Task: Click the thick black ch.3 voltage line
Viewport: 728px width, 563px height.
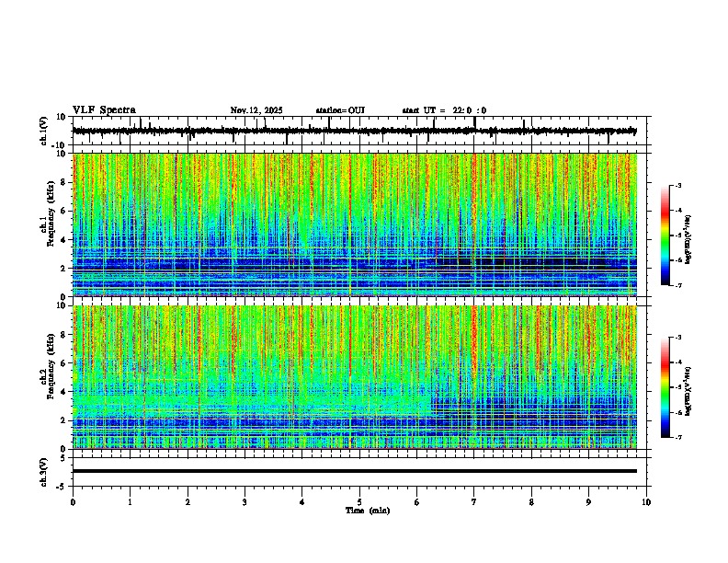Action: [x=355, y=471]
